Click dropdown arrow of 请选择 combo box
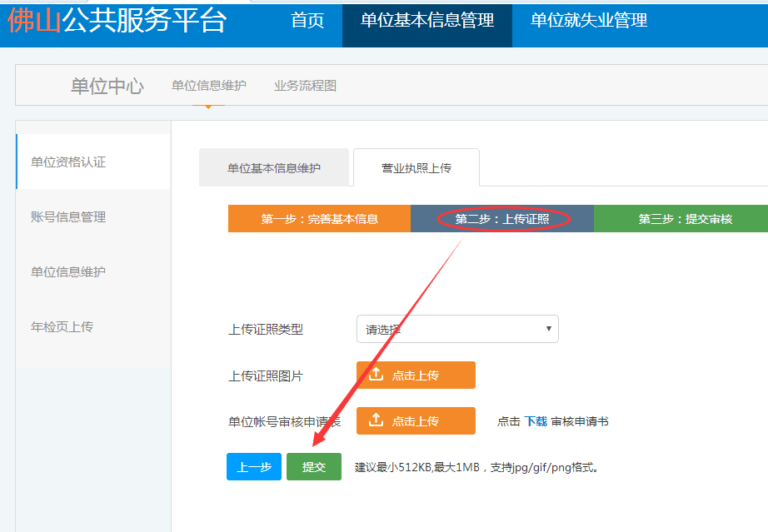 [x=549, y=328]
